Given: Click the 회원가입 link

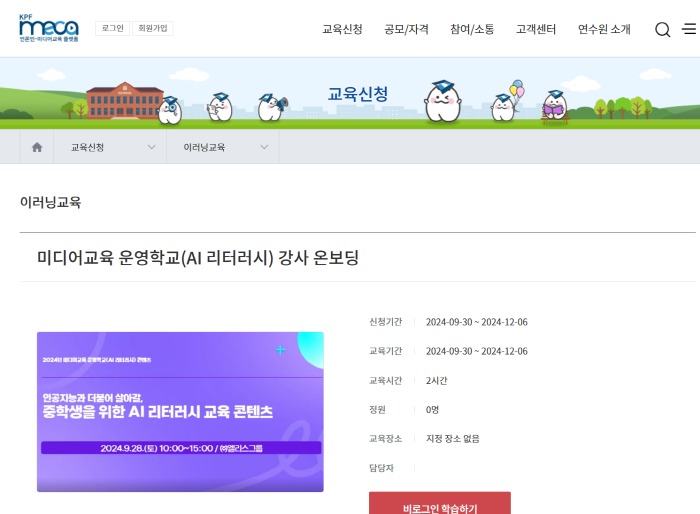Looking at the screenshot, I should pyautogui.click(x=153, y=29).
